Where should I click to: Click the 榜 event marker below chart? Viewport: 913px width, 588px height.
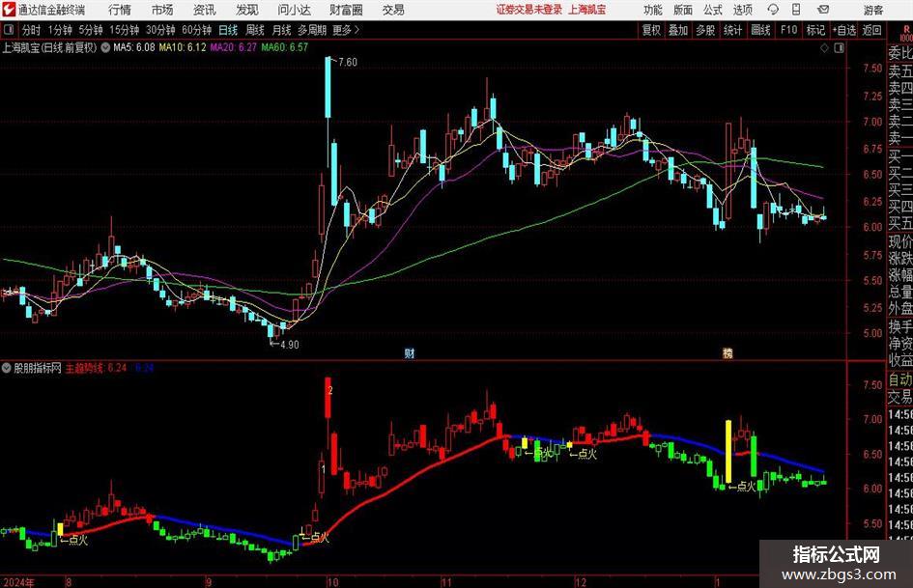(x=728, y=352)
